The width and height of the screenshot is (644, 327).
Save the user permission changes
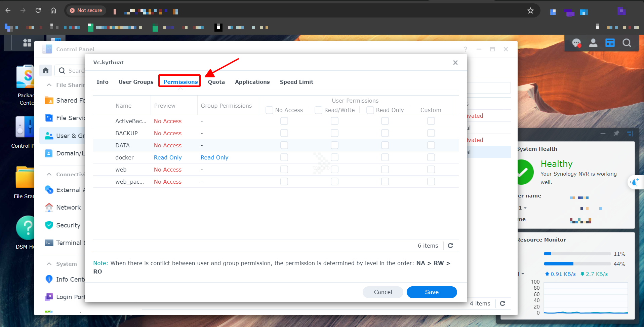[x=432, y=292]
